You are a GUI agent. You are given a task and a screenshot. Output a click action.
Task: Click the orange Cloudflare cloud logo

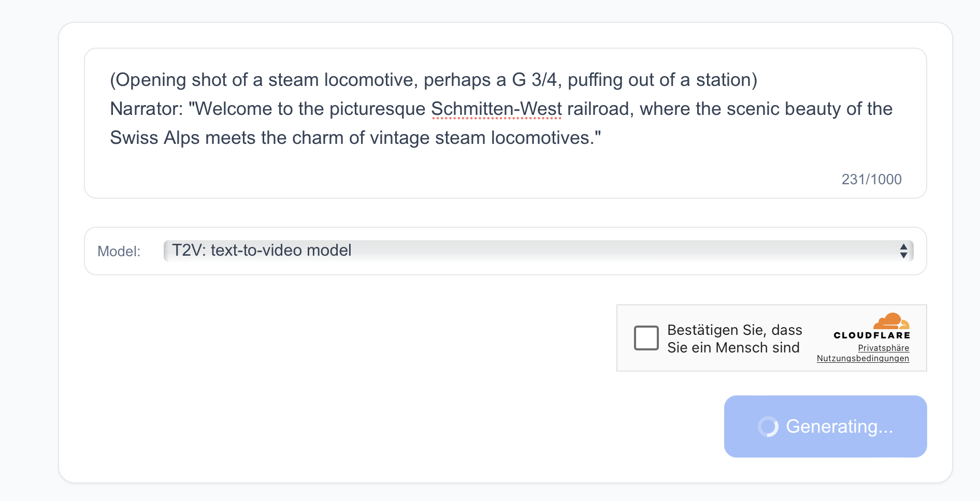[x=891, y=321]
